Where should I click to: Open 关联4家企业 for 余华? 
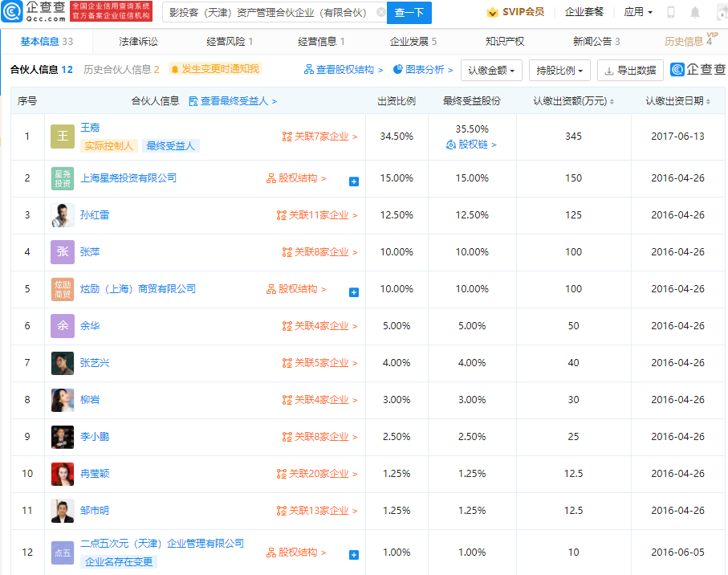[x=320, y=326]
